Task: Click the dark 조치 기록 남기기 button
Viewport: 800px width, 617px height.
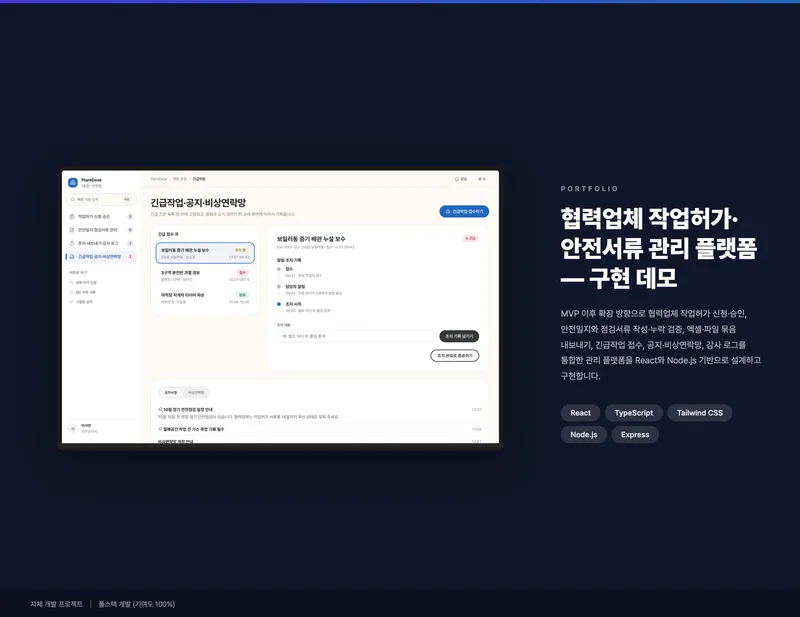Action: tap(459, 336)
